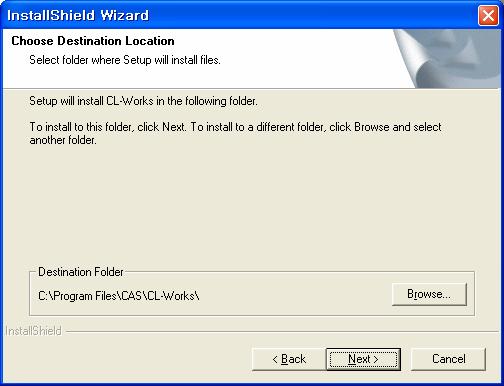
Task: Click the 'another folder.' text line
Action: click(x=63, y=140)
